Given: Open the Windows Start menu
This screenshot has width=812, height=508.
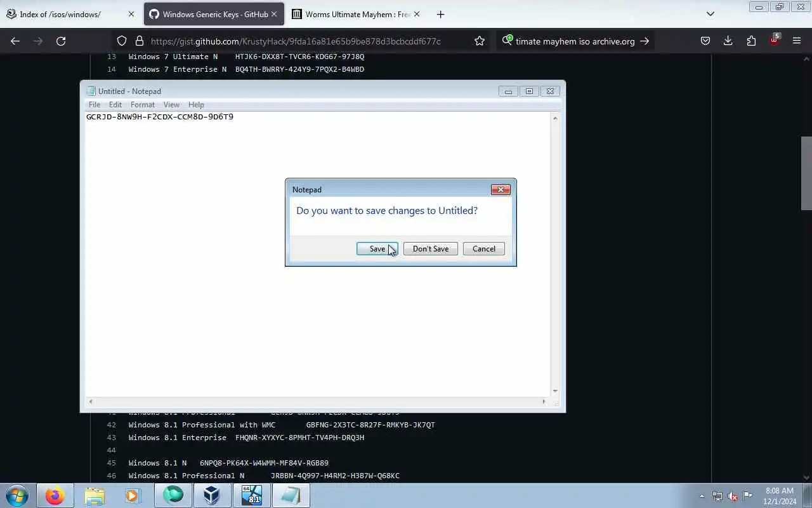Looking at the screenshot, I should pos(16,495).
